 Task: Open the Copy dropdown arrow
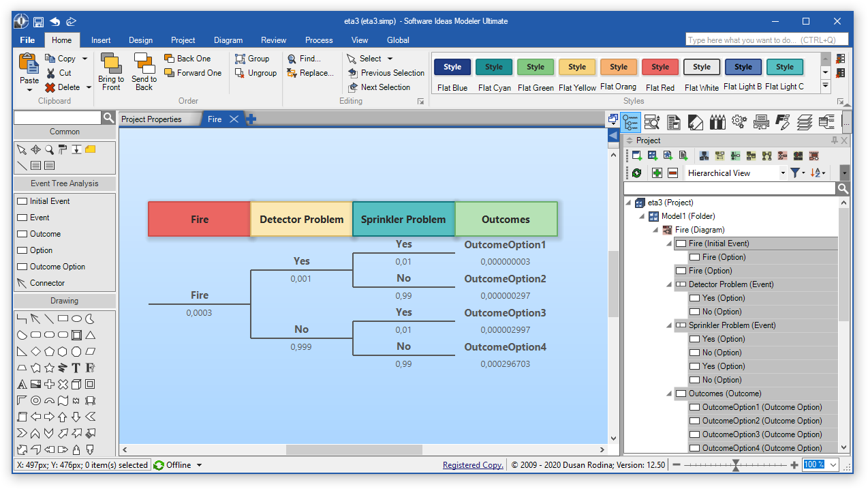pyautogui.click(x=84, y=59)
